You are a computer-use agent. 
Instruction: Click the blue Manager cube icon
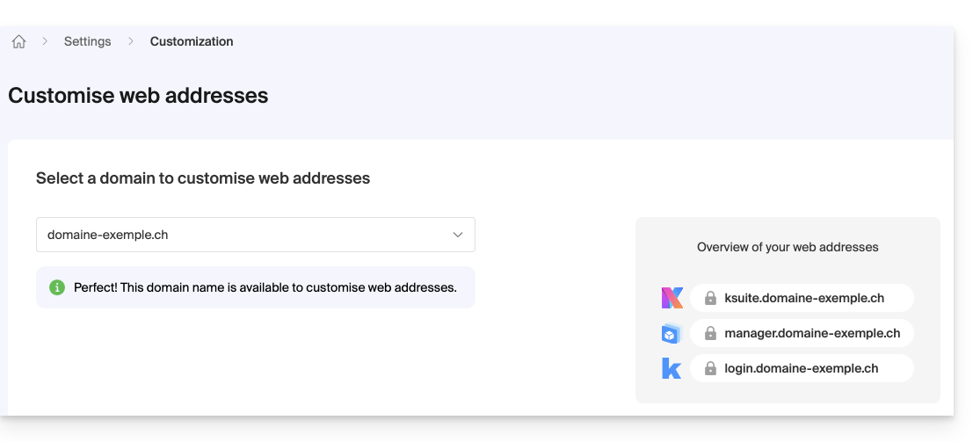pos(671,334)
